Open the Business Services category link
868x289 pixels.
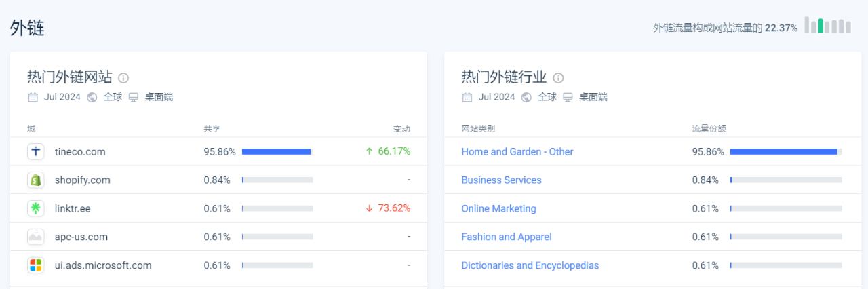(x=501, y=180)
